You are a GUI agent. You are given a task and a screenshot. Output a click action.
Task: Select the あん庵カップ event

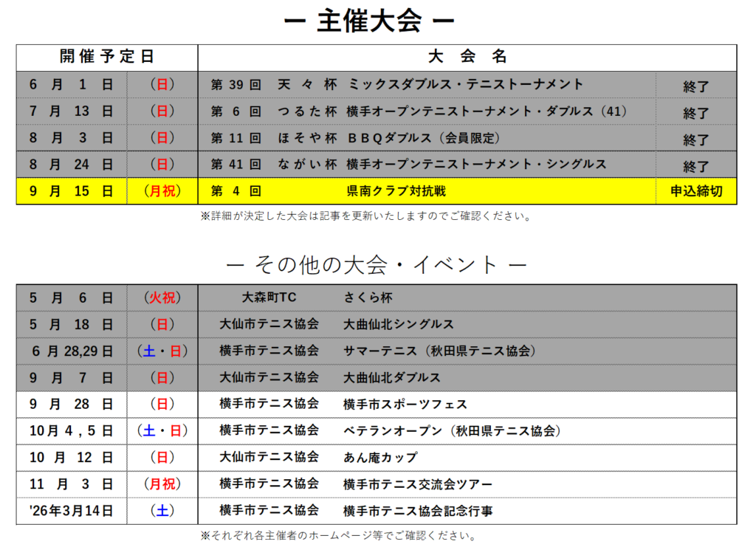[380, 458]
